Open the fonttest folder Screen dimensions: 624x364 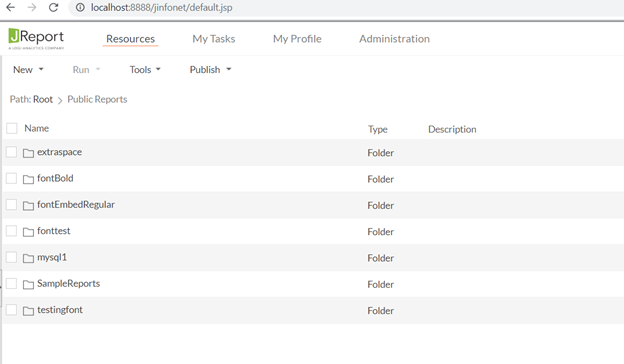pyautogui.click(x=53, y=231)
